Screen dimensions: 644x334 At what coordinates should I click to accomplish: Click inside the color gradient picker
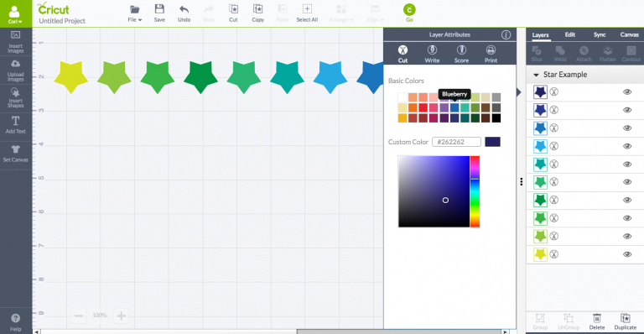(434, 191)
